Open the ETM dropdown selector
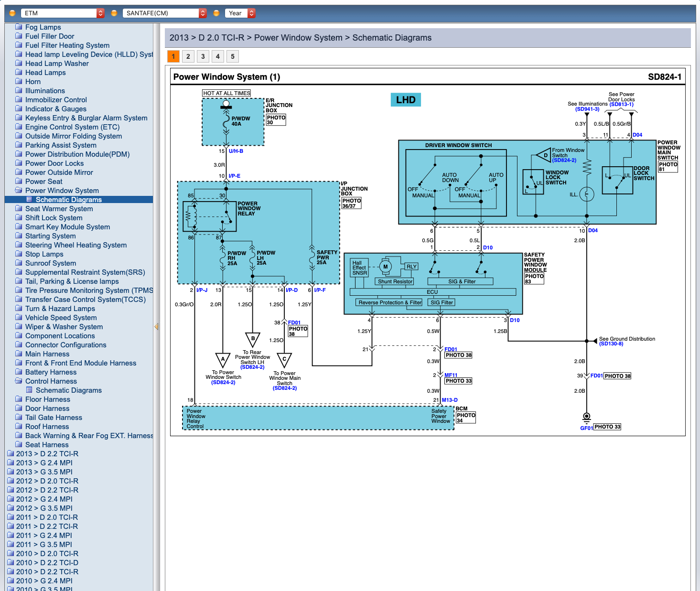This screenshot has height=591, width=700. click(61, 13)
